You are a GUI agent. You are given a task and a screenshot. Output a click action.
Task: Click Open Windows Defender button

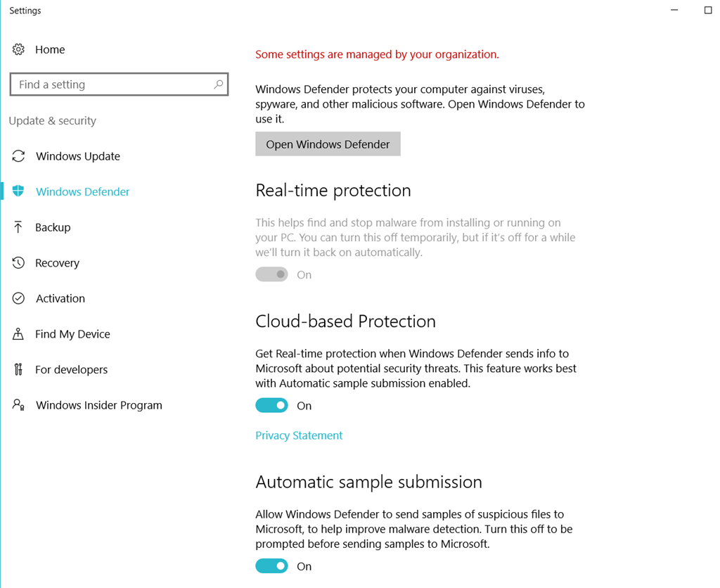point(328,144)
